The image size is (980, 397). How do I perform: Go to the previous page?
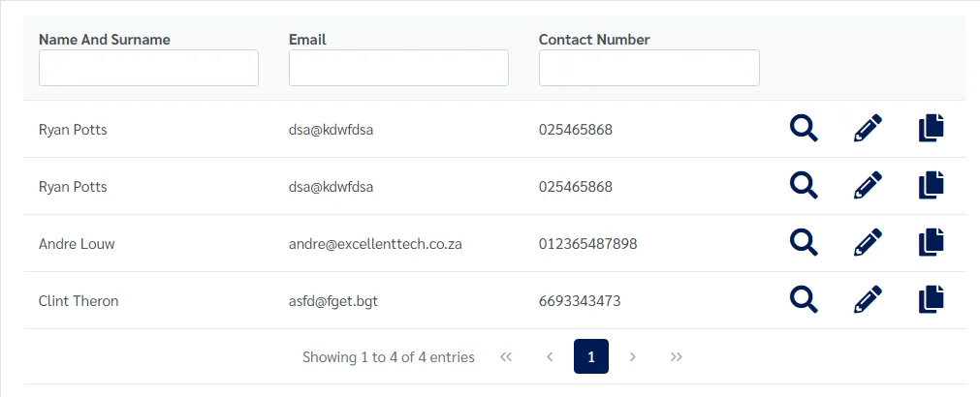tap(550, 357)
